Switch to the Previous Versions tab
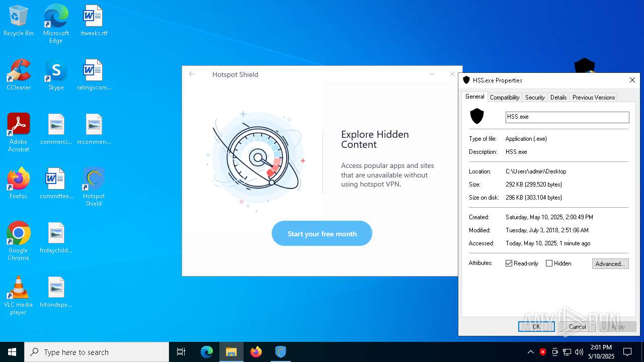Screen dimensions: 644x362 tap(594, 98)
